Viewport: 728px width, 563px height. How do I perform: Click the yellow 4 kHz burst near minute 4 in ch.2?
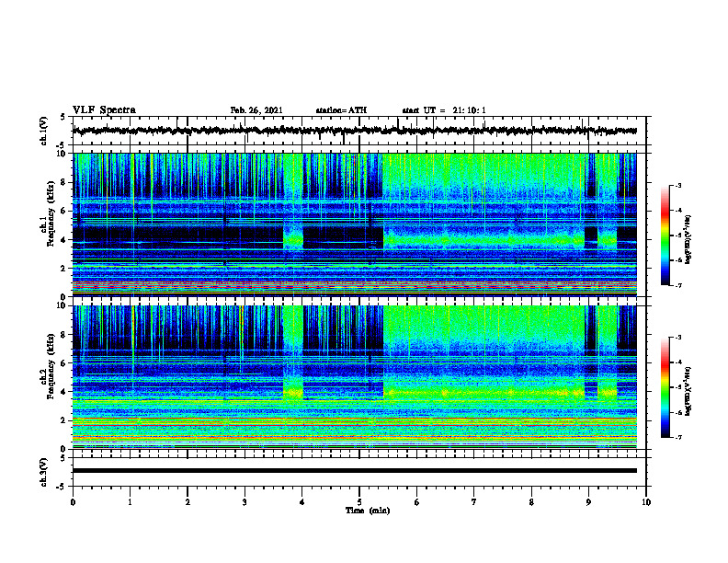coord(293,393)
